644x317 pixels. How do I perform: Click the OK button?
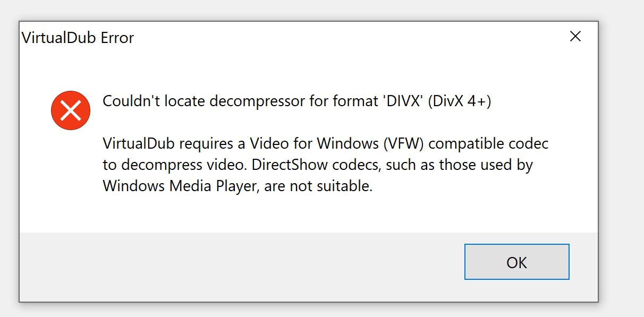click(516, 262)
